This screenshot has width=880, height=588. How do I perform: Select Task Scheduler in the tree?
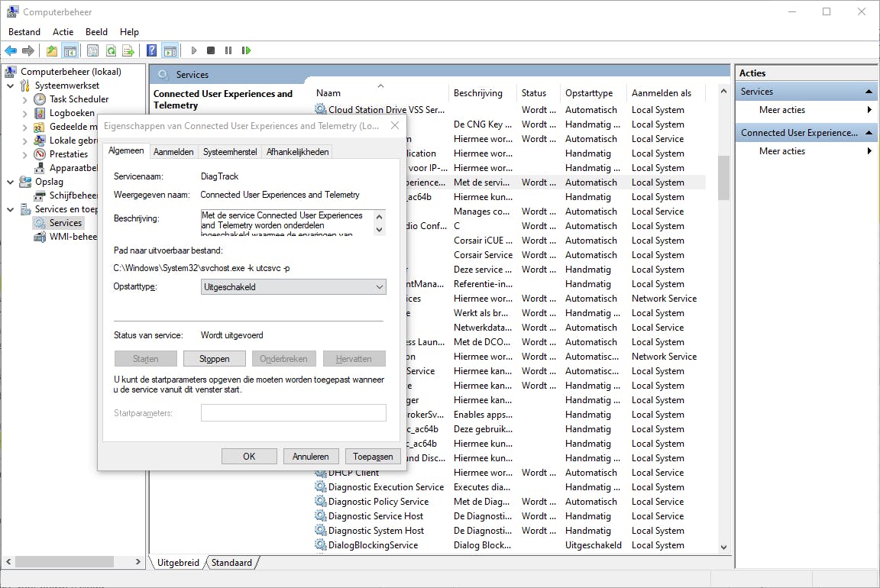point(79,99)
